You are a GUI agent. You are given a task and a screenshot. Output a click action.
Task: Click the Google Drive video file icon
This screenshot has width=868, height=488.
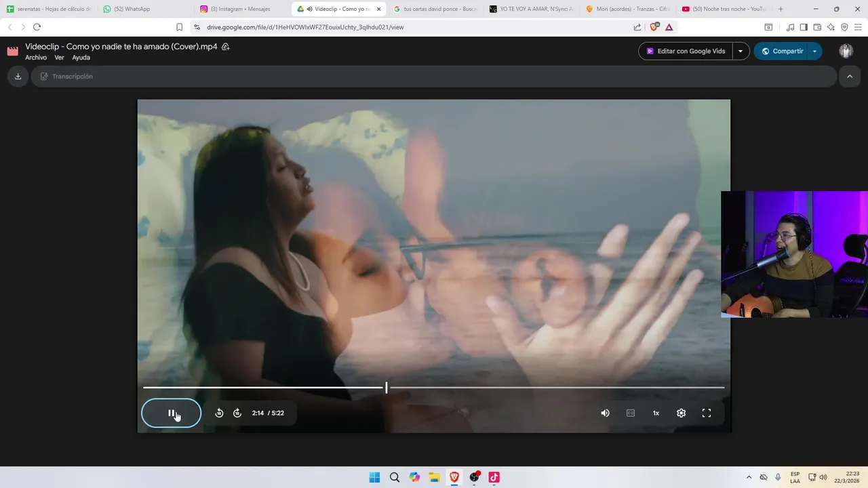pyautogui.click(x=13, y=51)
